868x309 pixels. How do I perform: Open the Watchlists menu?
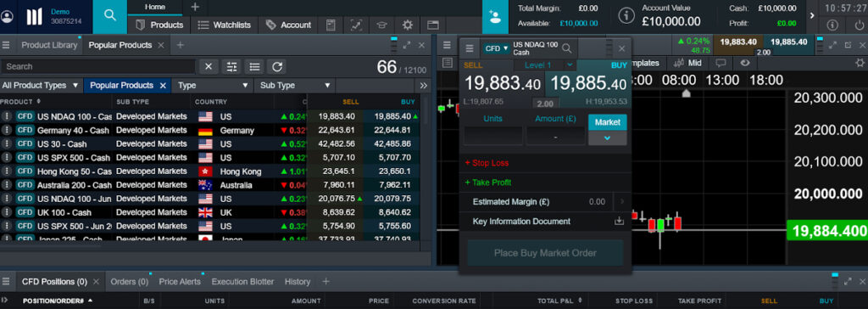pyautogui.click(x=224, y=25)
